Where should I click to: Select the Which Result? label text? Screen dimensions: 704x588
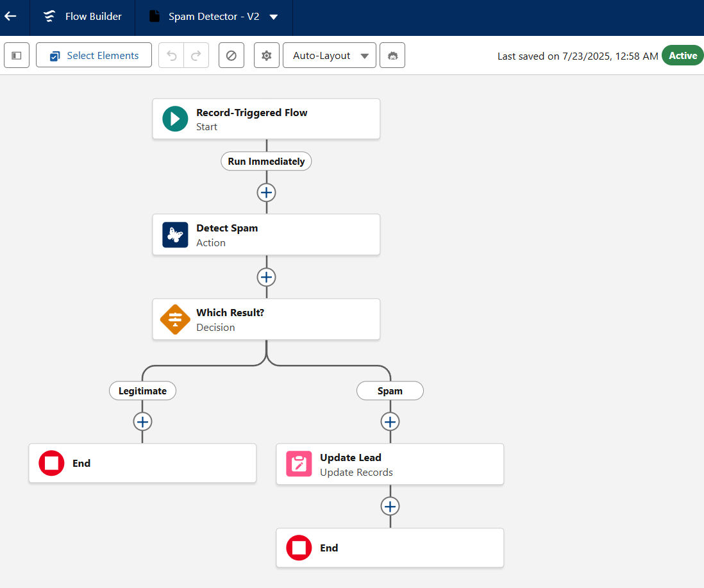click(230, 312)
